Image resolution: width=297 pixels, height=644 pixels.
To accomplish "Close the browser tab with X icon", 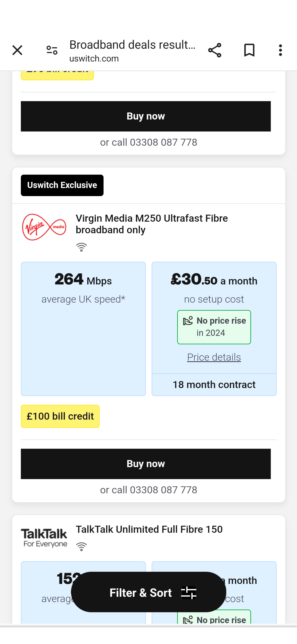I will 17,50.
